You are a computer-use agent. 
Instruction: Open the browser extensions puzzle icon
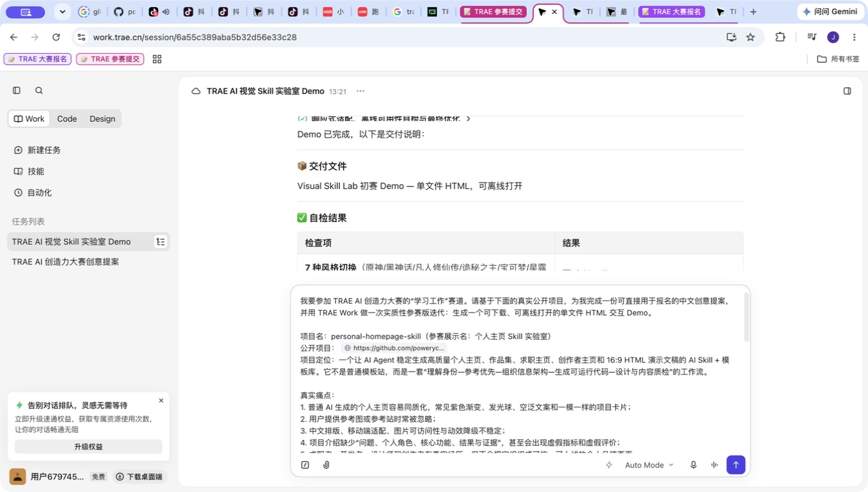coord(780,37)
